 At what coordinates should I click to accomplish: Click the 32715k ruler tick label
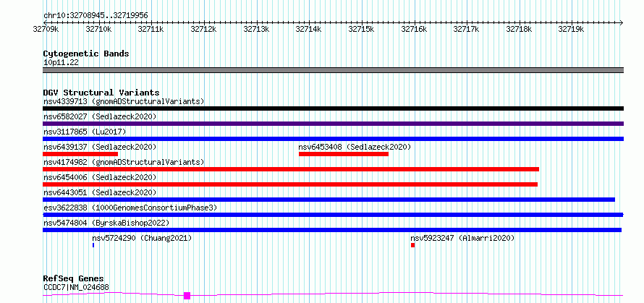[x=361, y=29]
